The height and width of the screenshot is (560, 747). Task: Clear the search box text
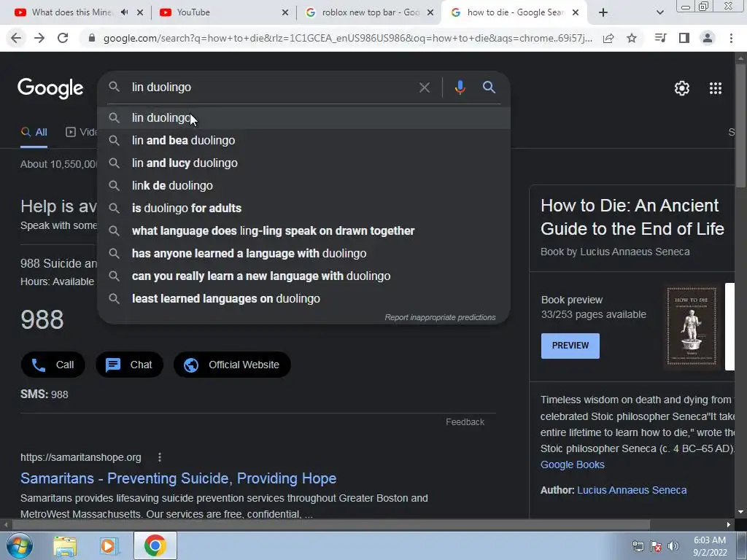coord(424,87)
